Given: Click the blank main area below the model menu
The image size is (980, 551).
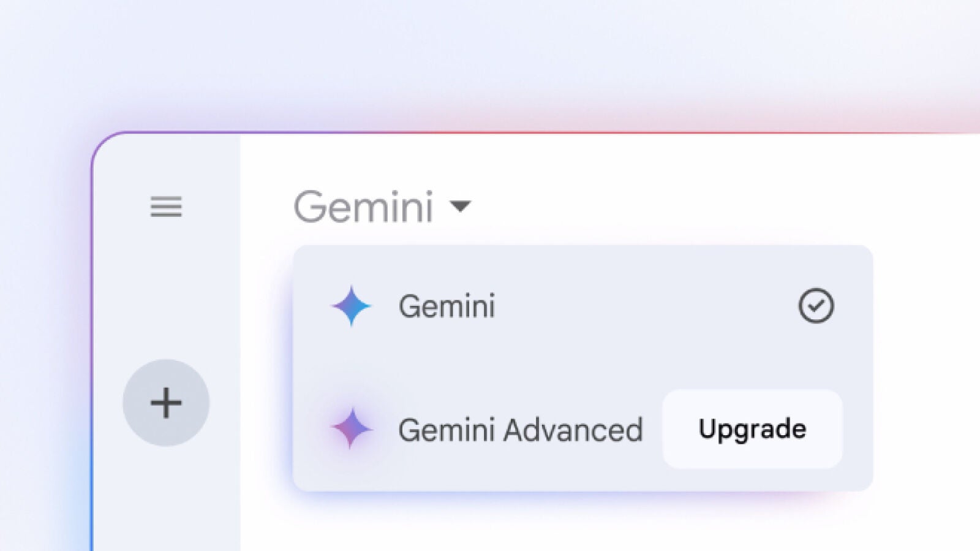Looking at the screenshot, I should (582, 524).
